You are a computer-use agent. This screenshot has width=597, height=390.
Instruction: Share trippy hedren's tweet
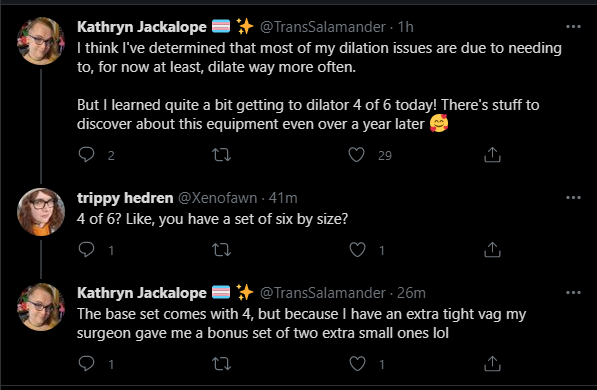(x=492, y=250)
